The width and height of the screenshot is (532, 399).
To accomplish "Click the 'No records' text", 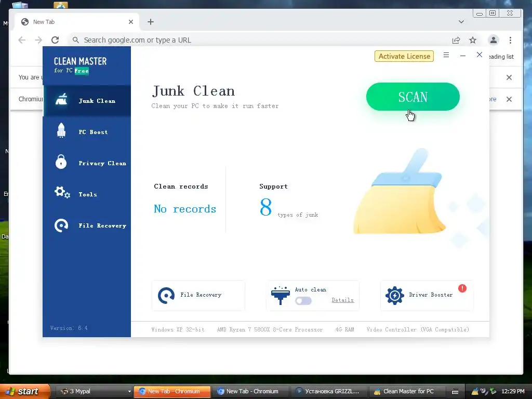I will click(x=185, y=209).
